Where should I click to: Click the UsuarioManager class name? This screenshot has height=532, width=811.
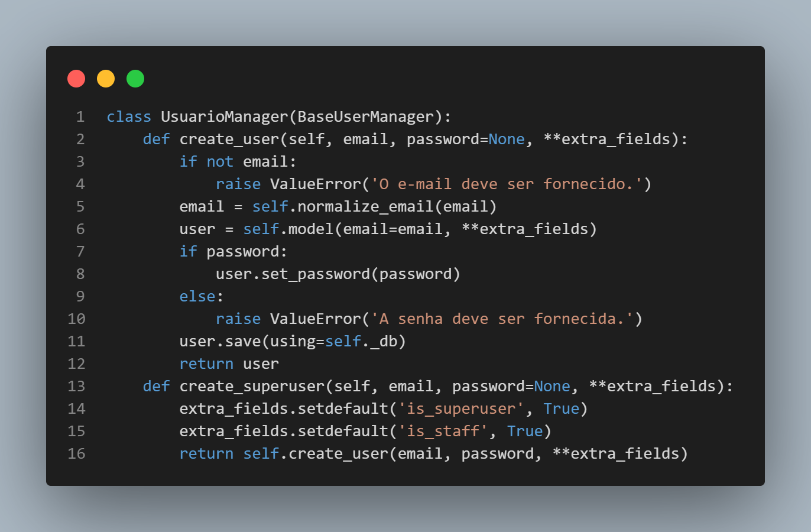pyautogui.click(x=224, y=117)
